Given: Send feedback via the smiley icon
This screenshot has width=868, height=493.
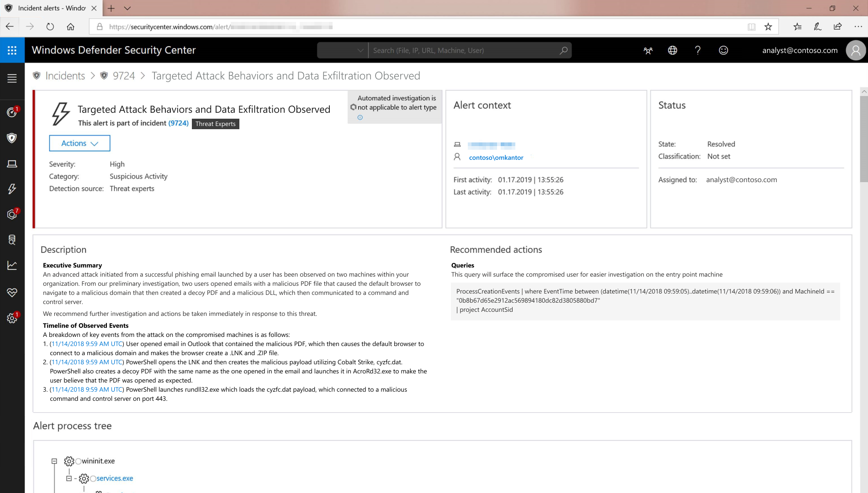Looking at the screenshot, I should click(x=723, y=50).
